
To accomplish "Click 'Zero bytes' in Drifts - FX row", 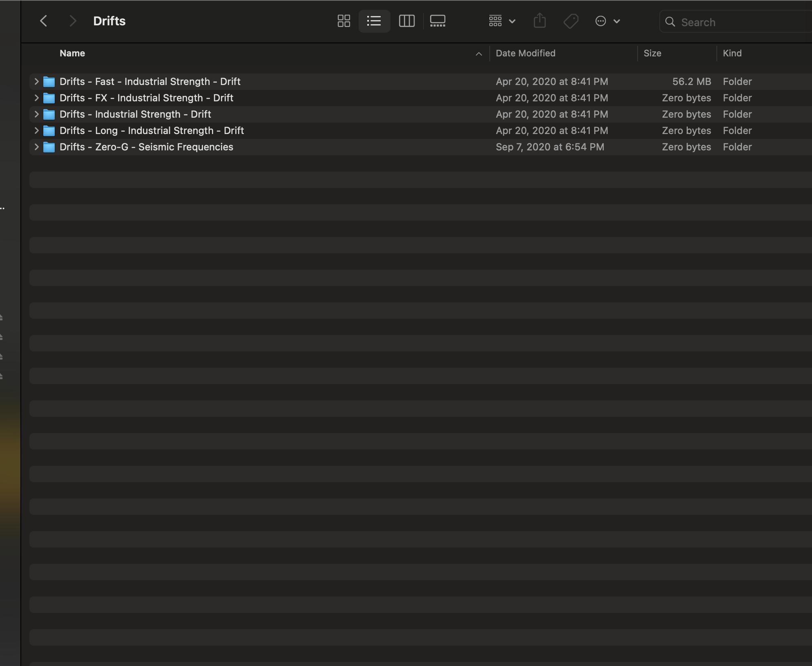I will point(686,98).
